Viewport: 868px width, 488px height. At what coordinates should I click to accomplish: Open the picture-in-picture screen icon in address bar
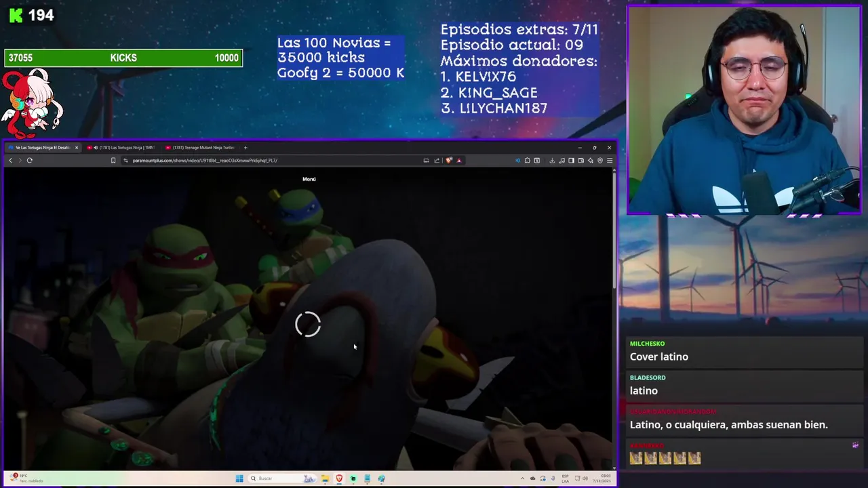click(426, 161)
